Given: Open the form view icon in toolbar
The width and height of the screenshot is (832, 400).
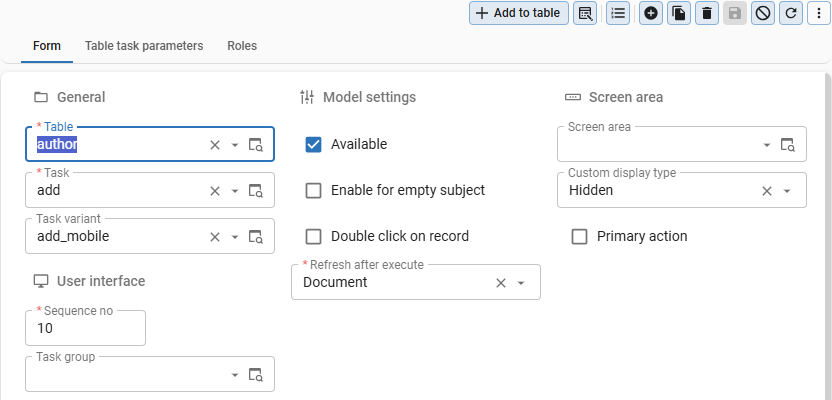Looking at the screenshot, I should (585, 13).
